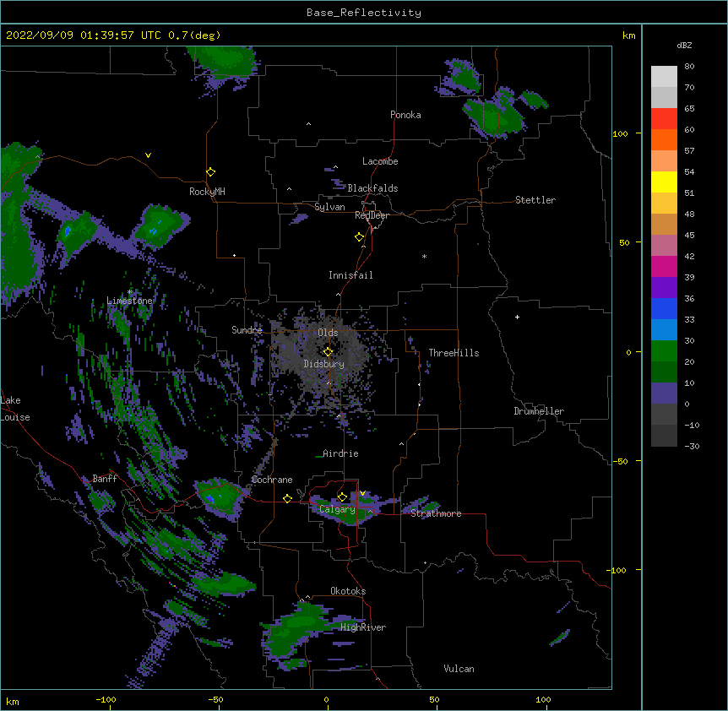Click the RockyMH label

point(207,191)
